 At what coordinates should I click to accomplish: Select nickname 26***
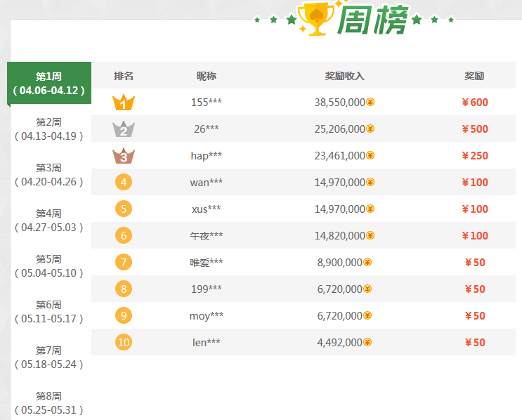point(207,129)
